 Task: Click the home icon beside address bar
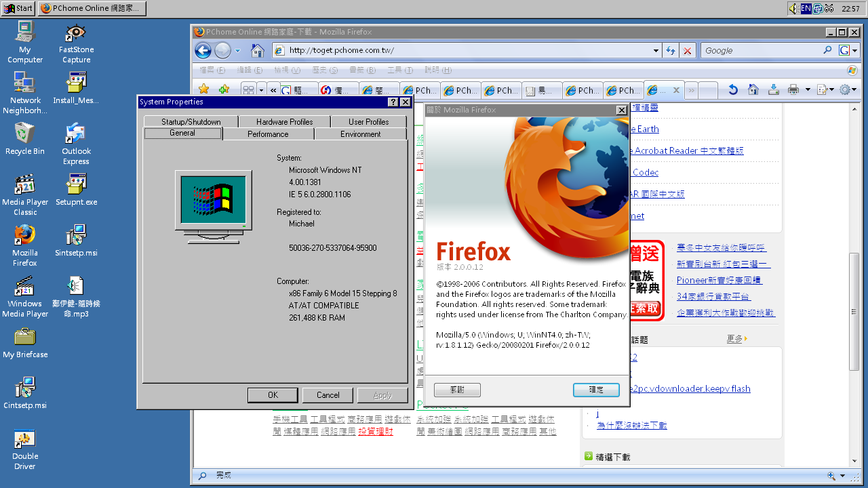point(257,50)
